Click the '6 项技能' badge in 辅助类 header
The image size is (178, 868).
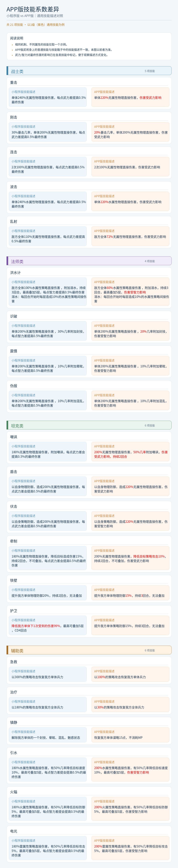pos(150,650)
